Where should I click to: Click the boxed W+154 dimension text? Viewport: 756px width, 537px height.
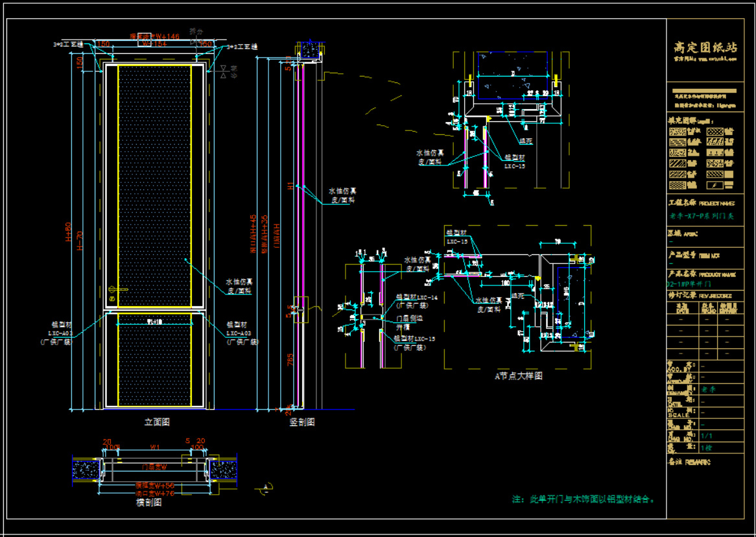[154, 43]
